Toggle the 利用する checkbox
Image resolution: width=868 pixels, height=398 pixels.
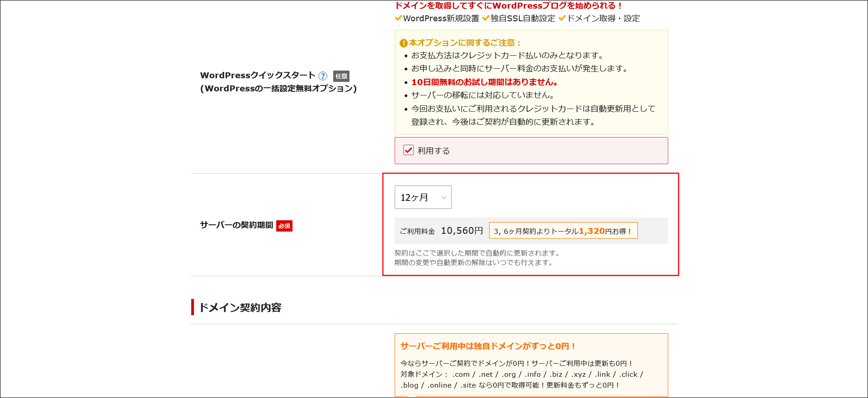pos(408,150)
